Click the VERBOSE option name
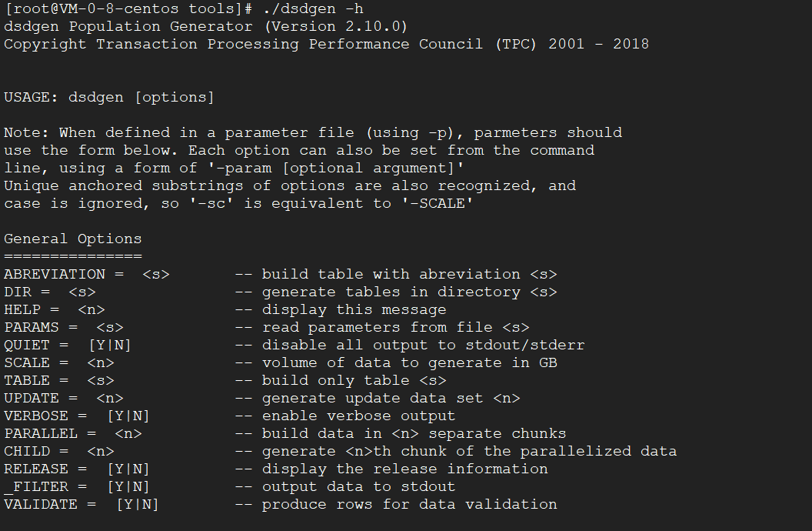This screenshot has width=812, height=531. tap(36, 416)
